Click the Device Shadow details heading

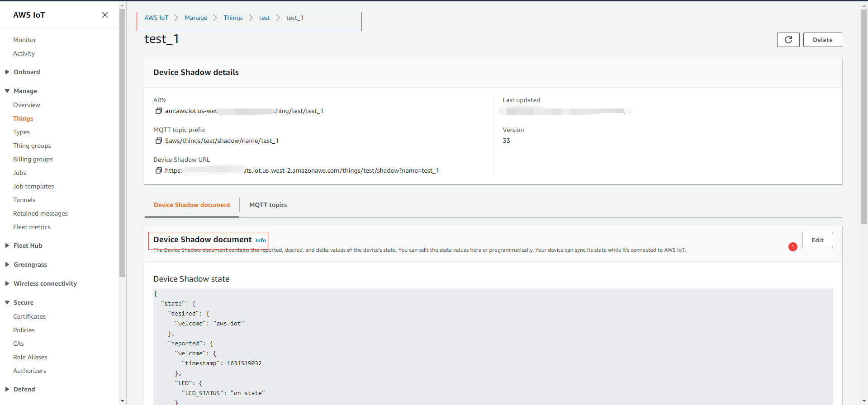click(x=196, y=72)
